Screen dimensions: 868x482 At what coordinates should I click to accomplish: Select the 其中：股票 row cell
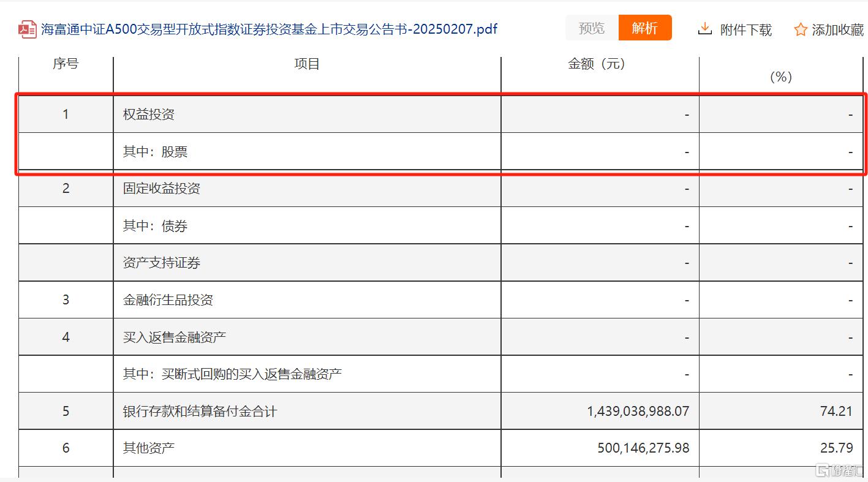click(x=155, y=152)
